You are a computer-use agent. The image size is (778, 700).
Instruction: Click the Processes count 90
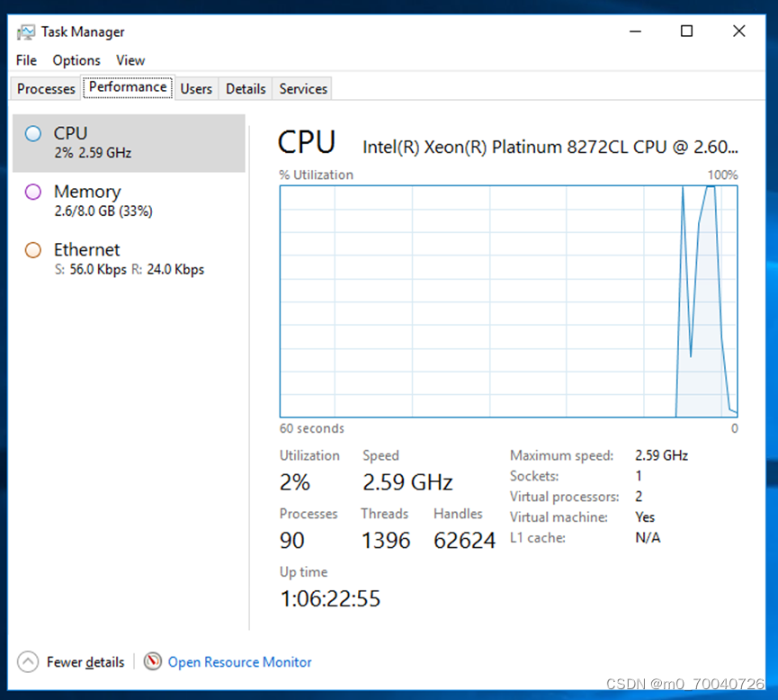pos(291,540)
